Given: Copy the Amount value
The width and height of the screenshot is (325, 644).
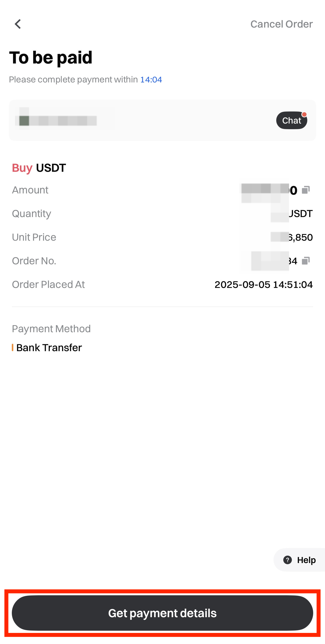Looking at the screenshot, I should [306, 190].
